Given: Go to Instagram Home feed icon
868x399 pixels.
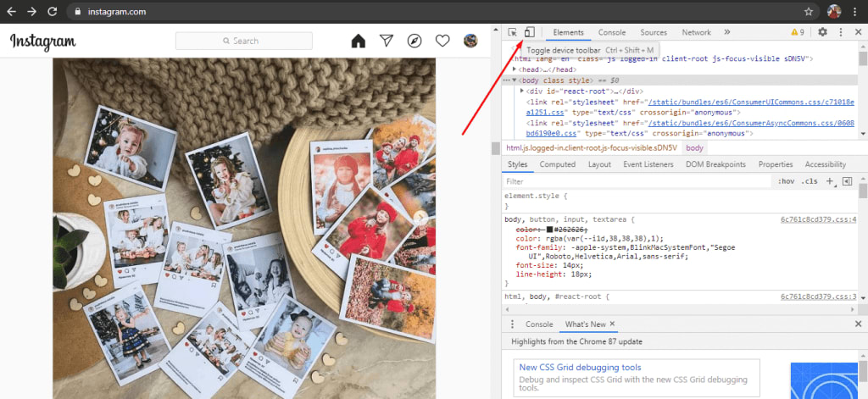Looking at the screenshot, I should pyautogui.click(x=359, y=41).
